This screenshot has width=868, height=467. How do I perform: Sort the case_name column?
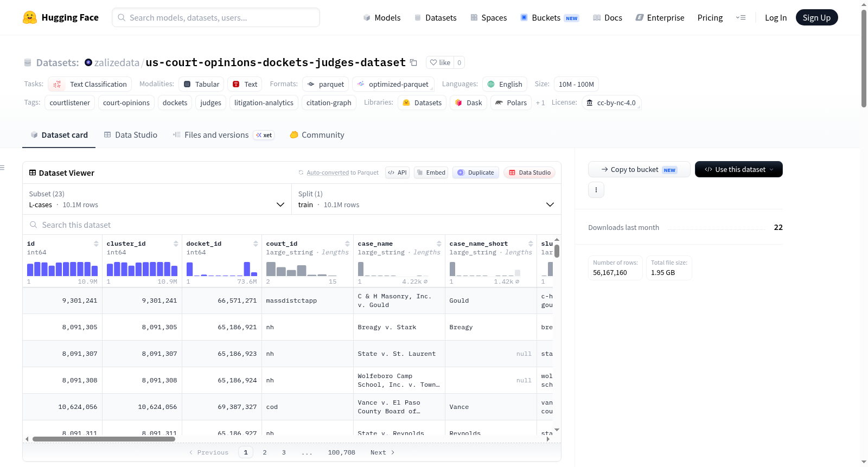(x=439, y=244)
